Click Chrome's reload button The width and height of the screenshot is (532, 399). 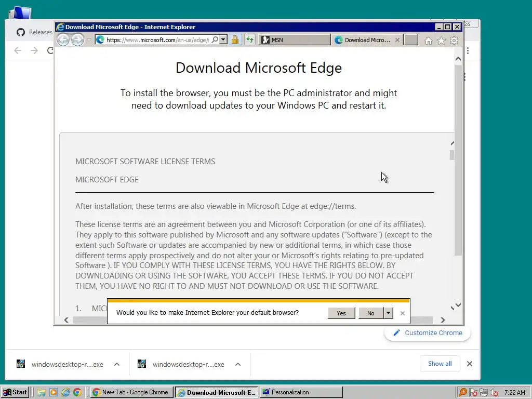(x=50, y=50)
